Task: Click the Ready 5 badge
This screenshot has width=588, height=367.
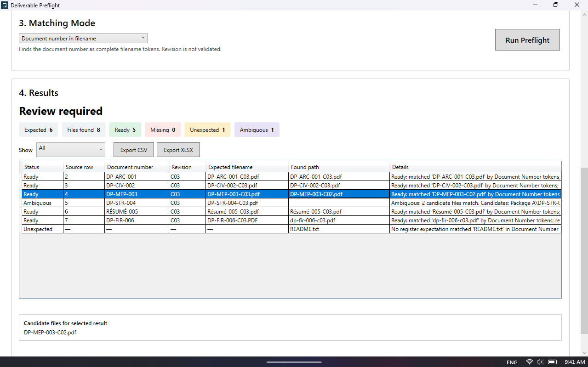Action: [125, 130]
